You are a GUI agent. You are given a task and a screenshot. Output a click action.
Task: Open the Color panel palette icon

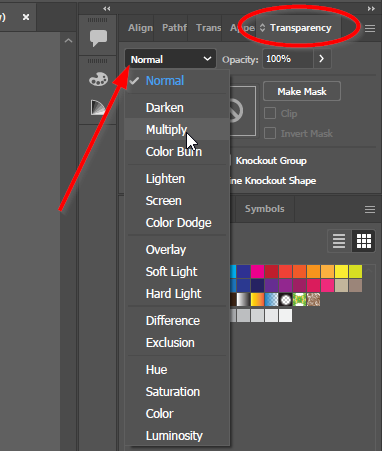click(98, 79)
